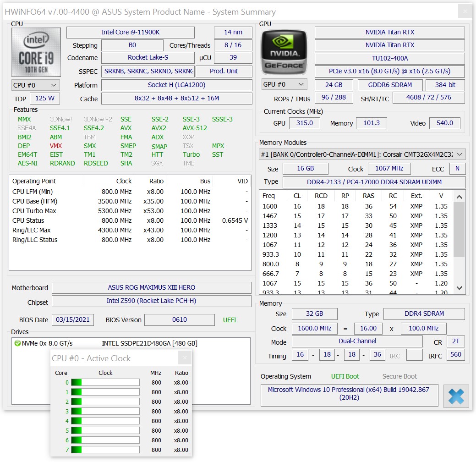Click the green checkmark beside NVMe drive

pos(17,343)
